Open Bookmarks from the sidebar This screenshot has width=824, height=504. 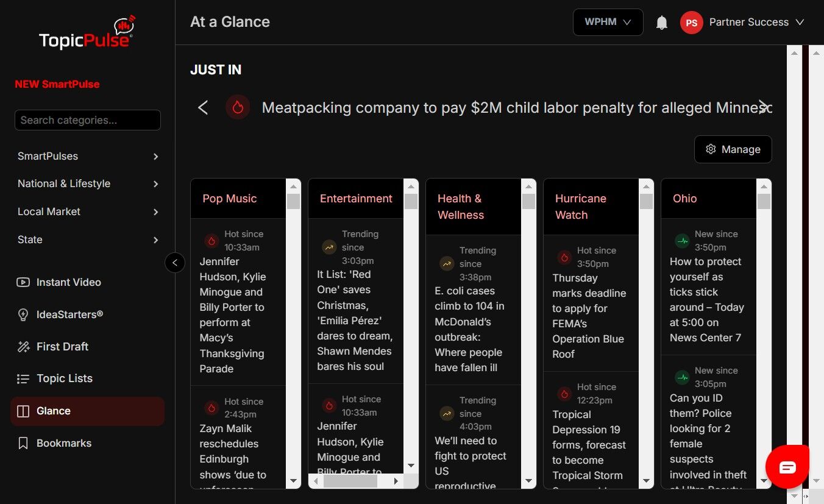[x=87, y=443]
